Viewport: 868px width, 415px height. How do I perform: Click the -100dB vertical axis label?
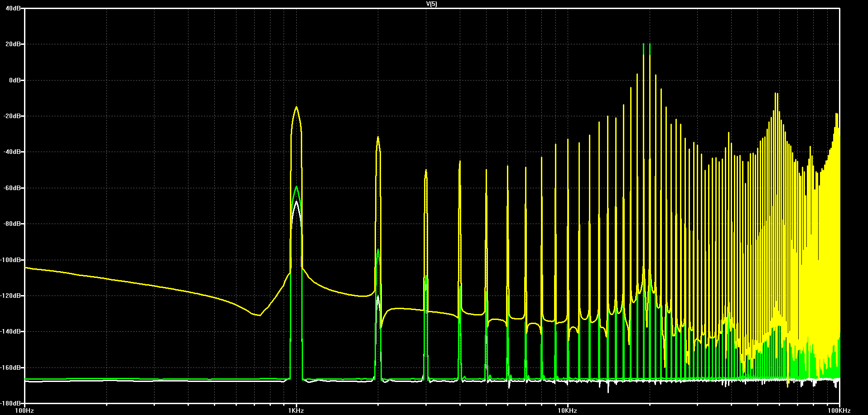(x=10, y=260)
